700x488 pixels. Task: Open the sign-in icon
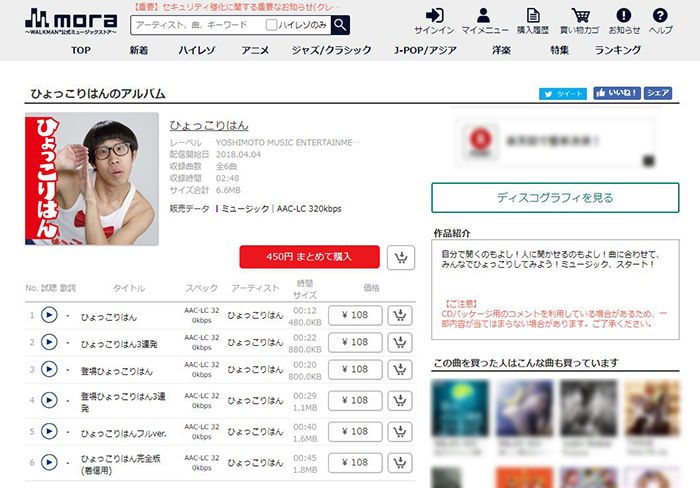433,21
